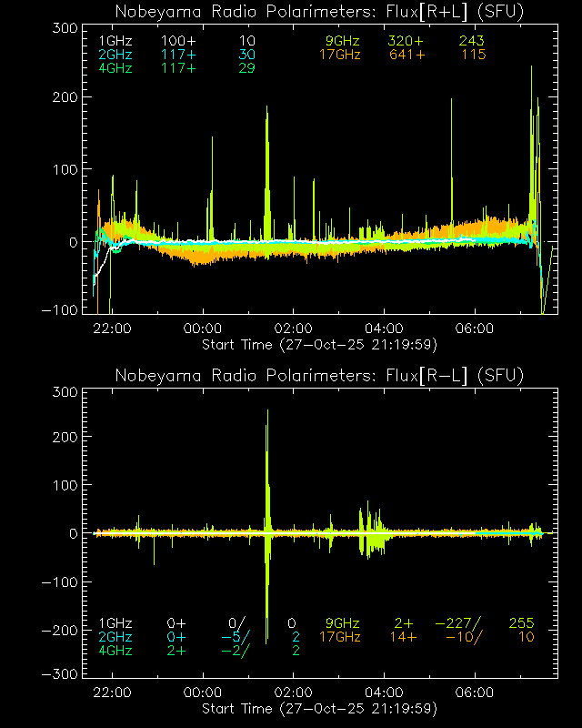Click the 00:00 time tick on the R+L plot
The image size is (582, 728).
point(203,329)
